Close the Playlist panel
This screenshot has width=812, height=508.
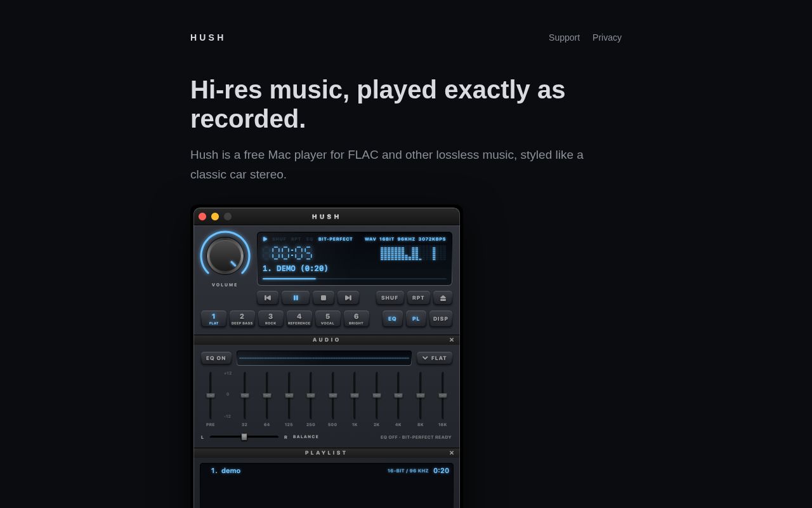tap(452, 453)
